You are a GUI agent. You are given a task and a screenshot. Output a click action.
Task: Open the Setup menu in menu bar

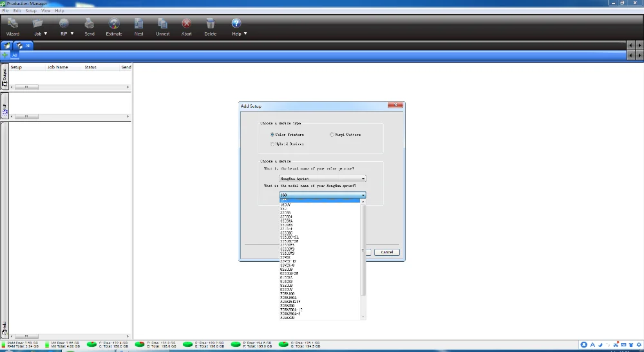(31, 11)
